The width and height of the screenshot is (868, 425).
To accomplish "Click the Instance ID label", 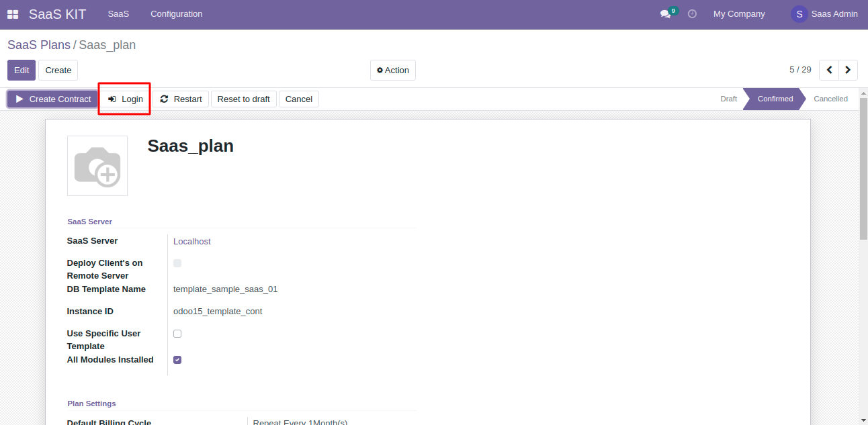I will [90, 312].
